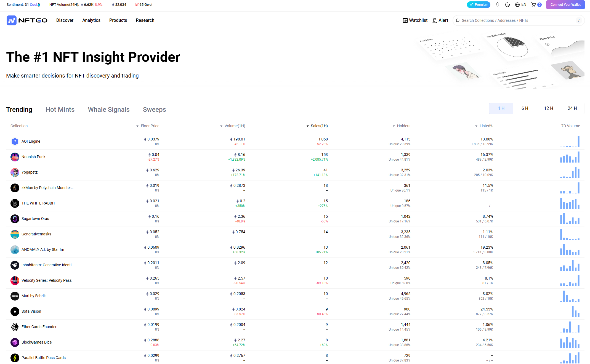Sort by Volume(1H) column

[x=232, y=126]
